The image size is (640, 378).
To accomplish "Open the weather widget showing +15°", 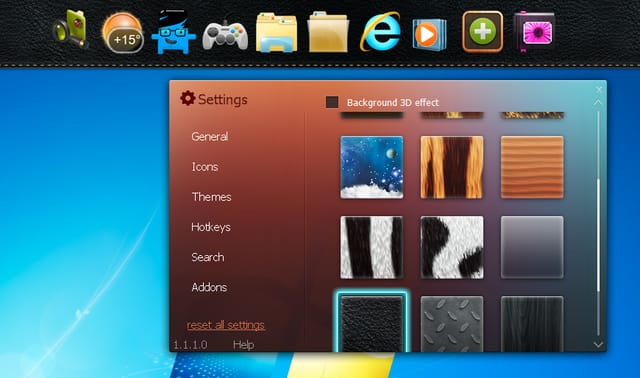I will tap(122, 33).
